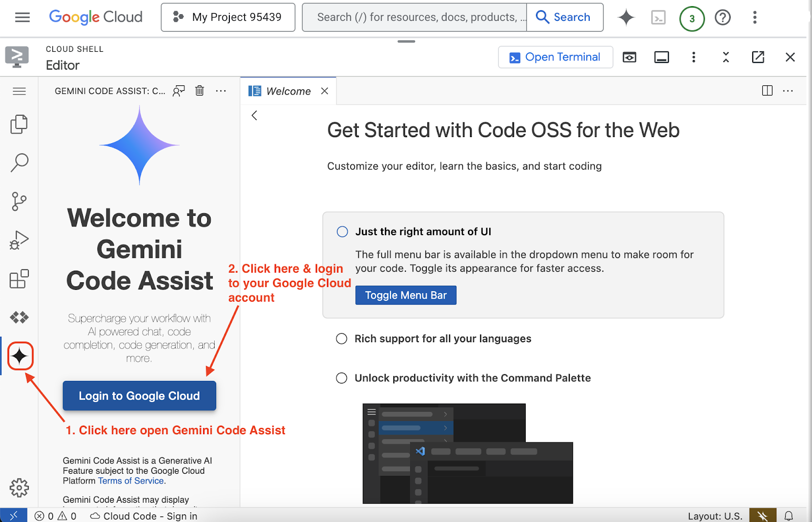Open the Extensions icon in activity bar

pos(19,279)
